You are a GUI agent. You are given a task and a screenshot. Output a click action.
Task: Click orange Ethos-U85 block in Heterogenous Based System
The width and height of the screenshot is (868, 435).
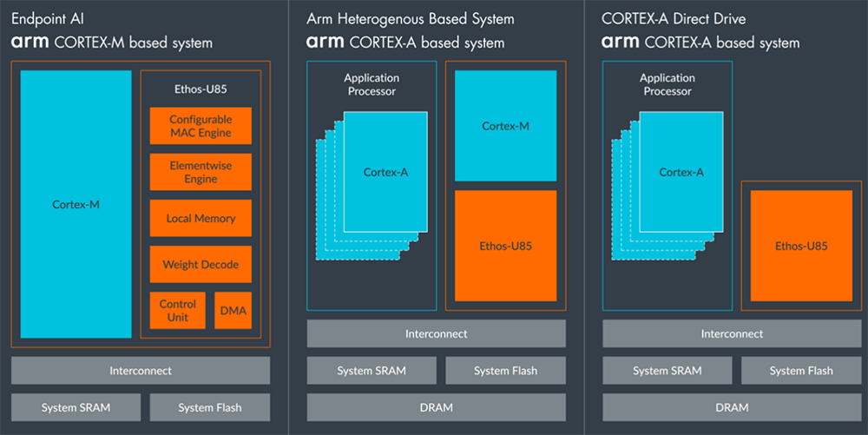pyautogui.click(x=505, y=246)
